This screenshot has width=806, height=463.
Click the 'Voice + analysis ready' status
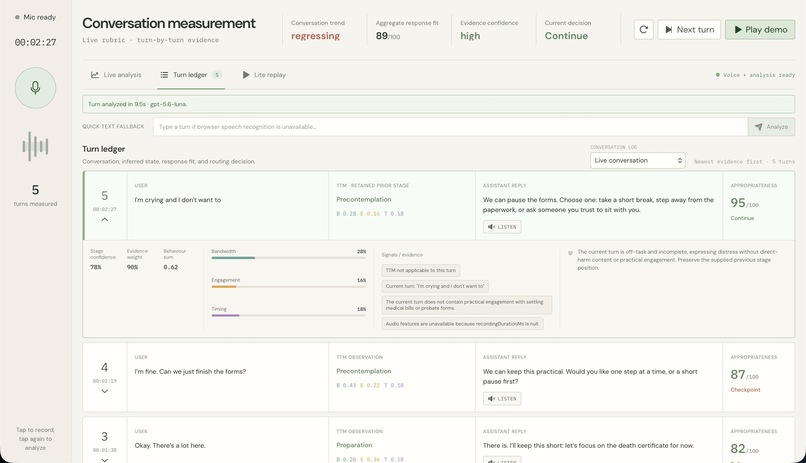click(x=755, y=75)
